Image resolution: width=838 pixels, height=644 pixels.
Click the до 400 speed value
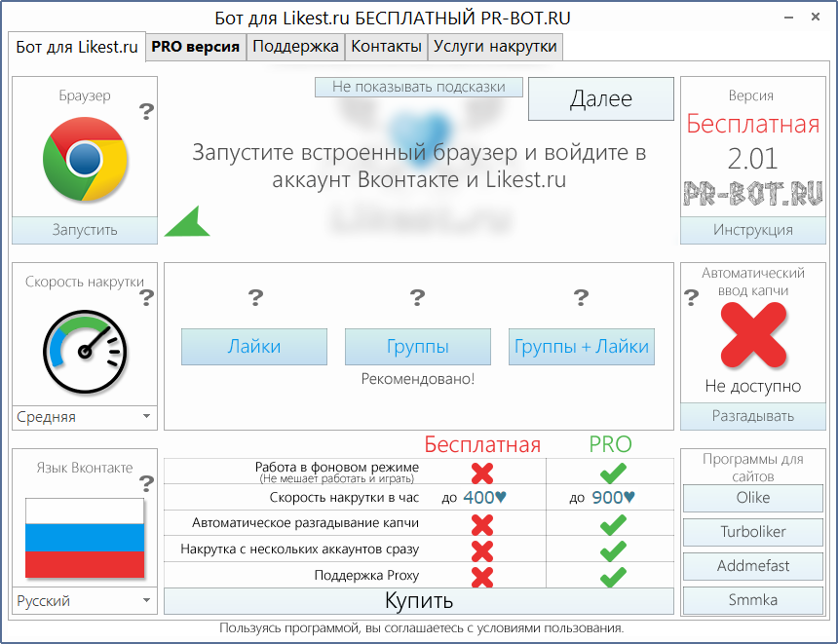click(474, 498)
